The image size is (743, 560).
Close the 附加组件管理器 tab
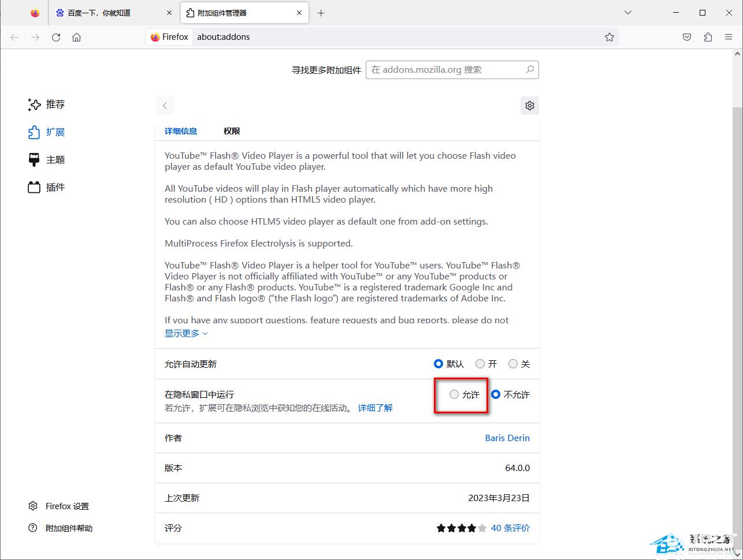(x=300, y=13)
